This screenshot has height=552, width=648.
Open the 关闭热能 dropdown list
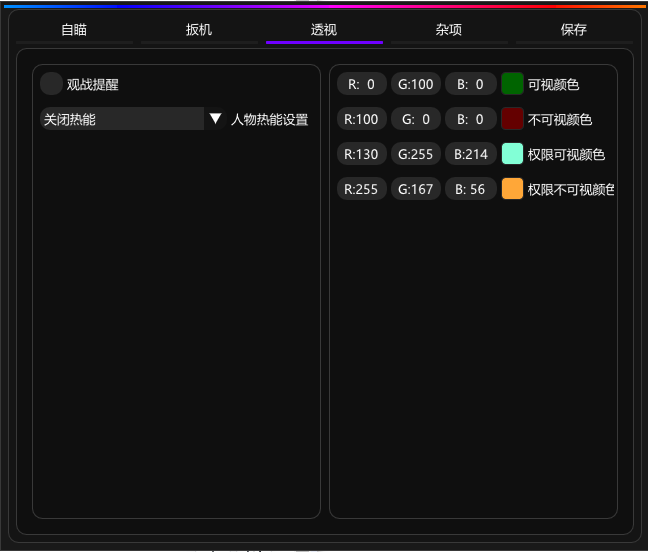[x=133, y=119]
